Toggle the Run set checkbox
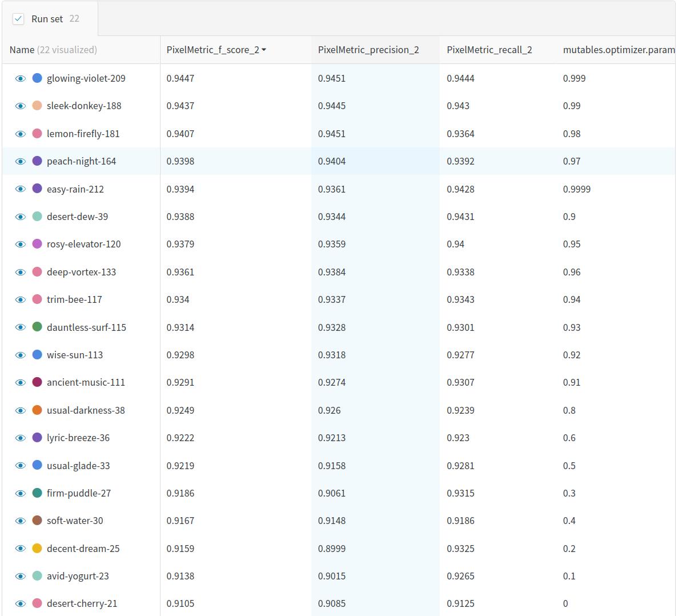682x616 pixels. [19, 19]
